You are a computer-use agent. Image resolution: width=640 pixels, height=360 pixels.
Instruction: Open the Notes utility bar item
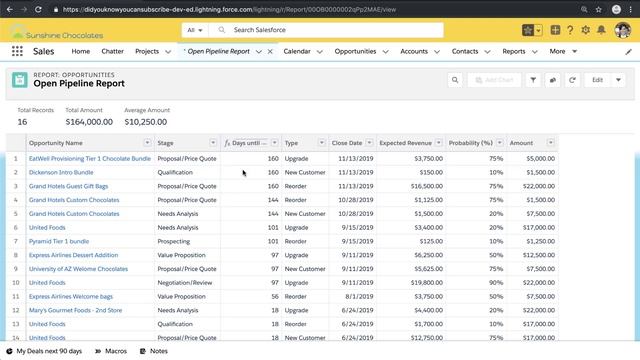154,351
